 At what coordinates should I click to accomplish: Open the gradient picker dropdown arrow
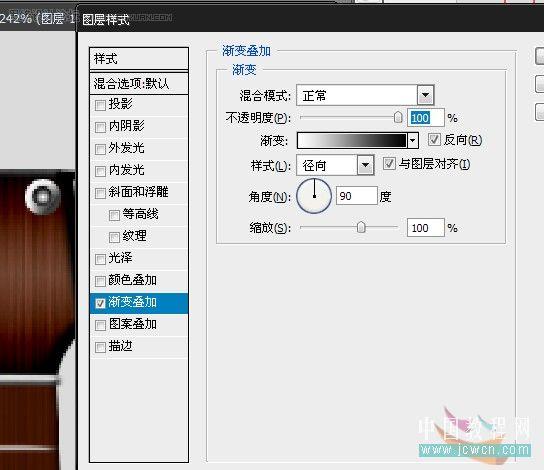412,140
